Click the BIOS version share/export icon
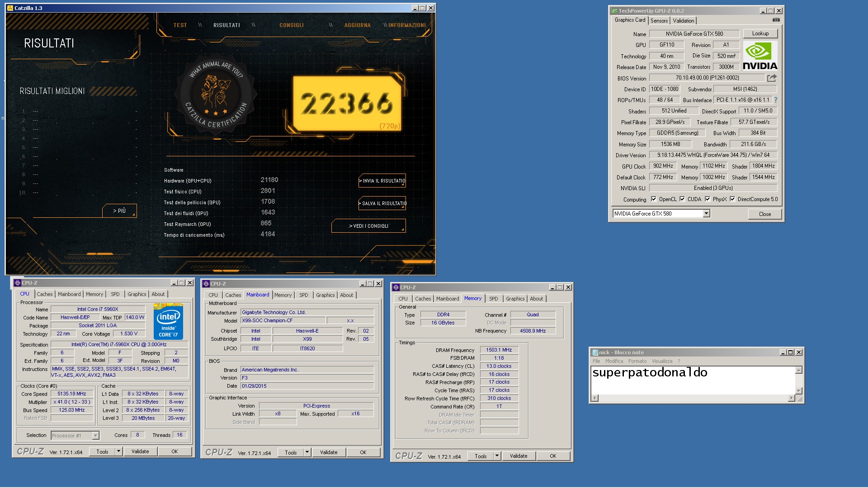Viewport: 868px width, 488px height. tap(772, 78)
